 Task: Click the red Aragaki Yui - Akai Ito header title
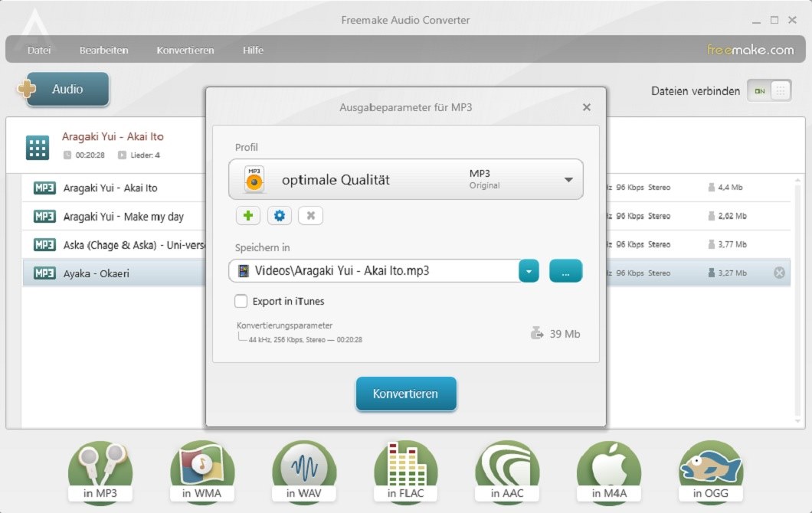pyautogui.click(x=113, y=136)
